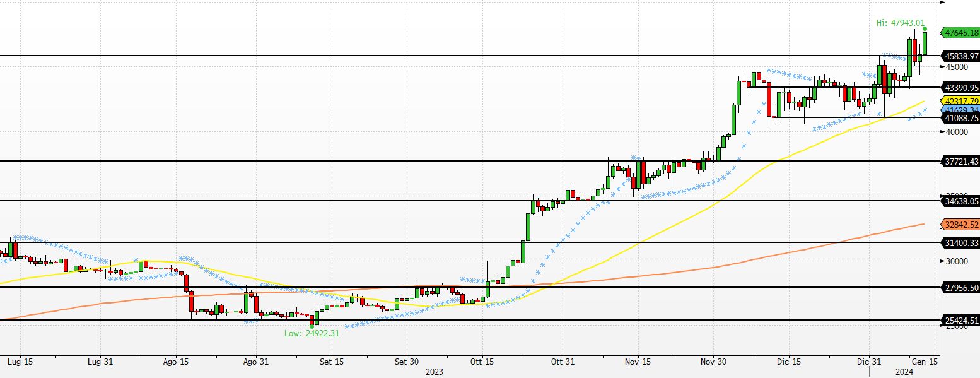Click the 45000 price axis tick

[957, 67]
